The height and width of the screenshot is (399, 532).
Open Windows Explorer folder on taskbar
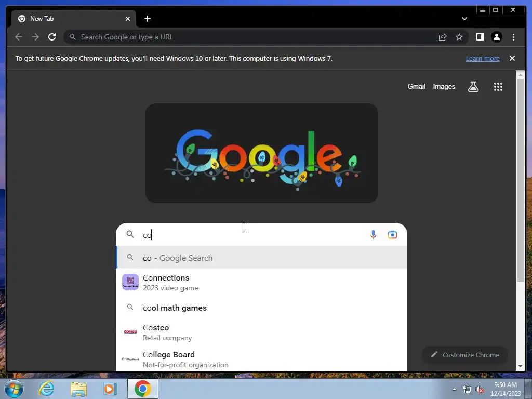[78, 389]
